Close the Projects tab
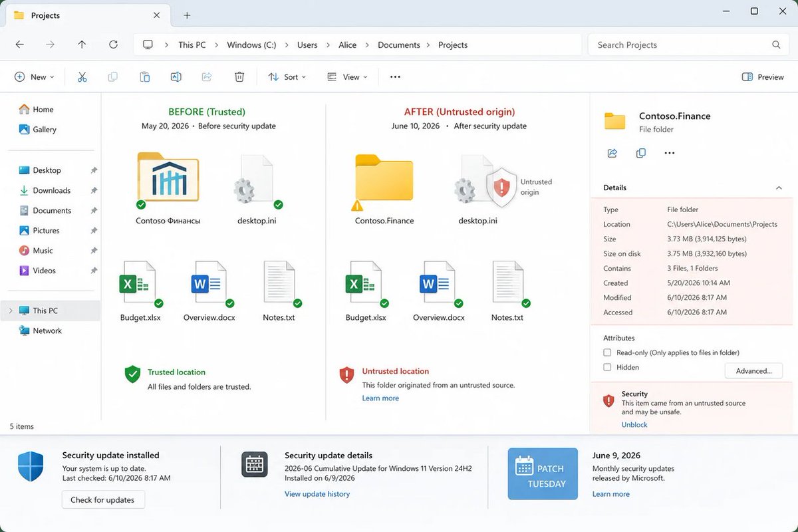 (156, 15)
